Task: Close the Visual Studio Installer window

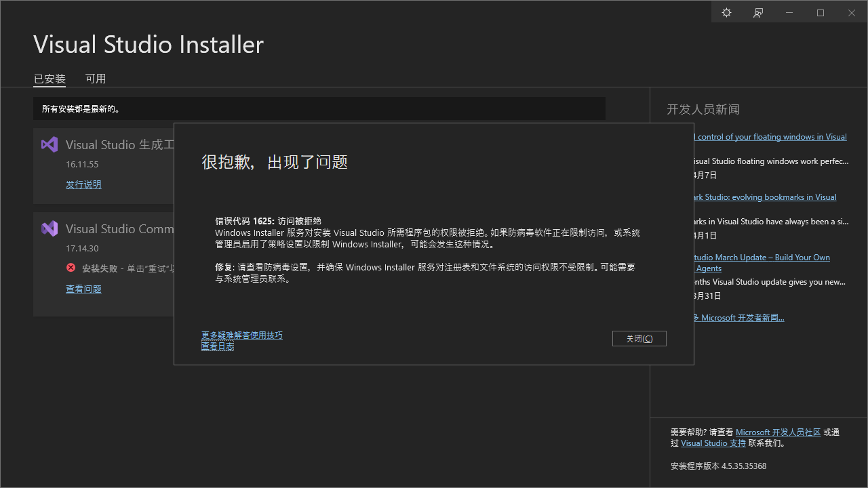Action: (852, 13)
